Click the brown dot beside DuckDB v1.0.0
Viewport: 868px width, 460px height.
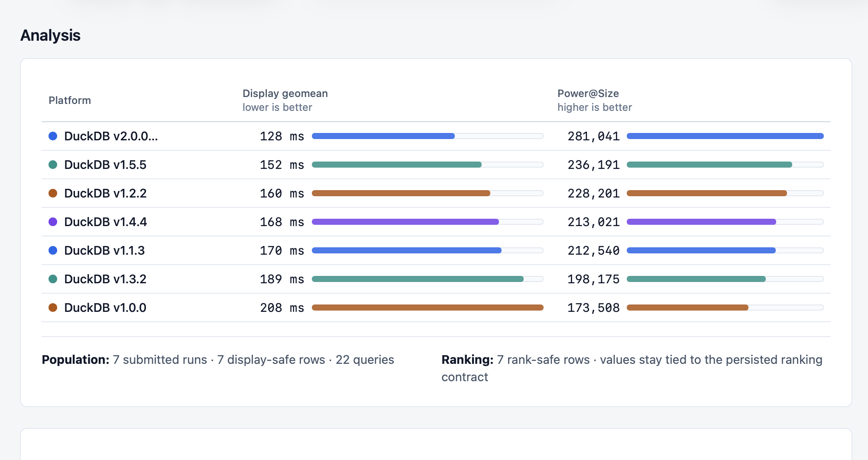53,308
